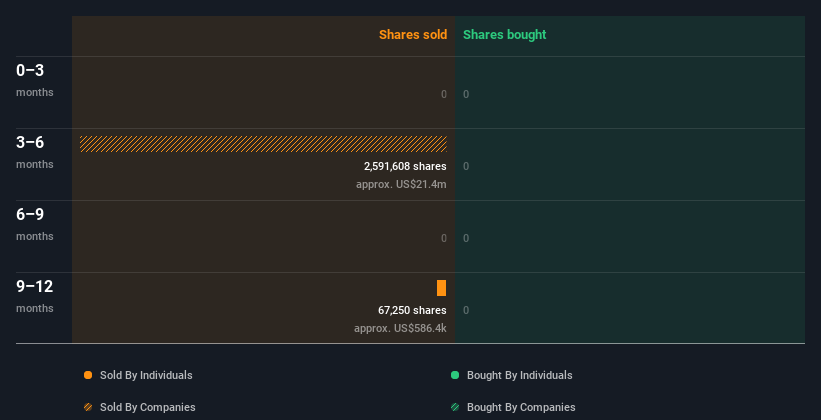Select the striped 3–6 months shares sold bar
The image size is (821, 420).
(263, 144)
